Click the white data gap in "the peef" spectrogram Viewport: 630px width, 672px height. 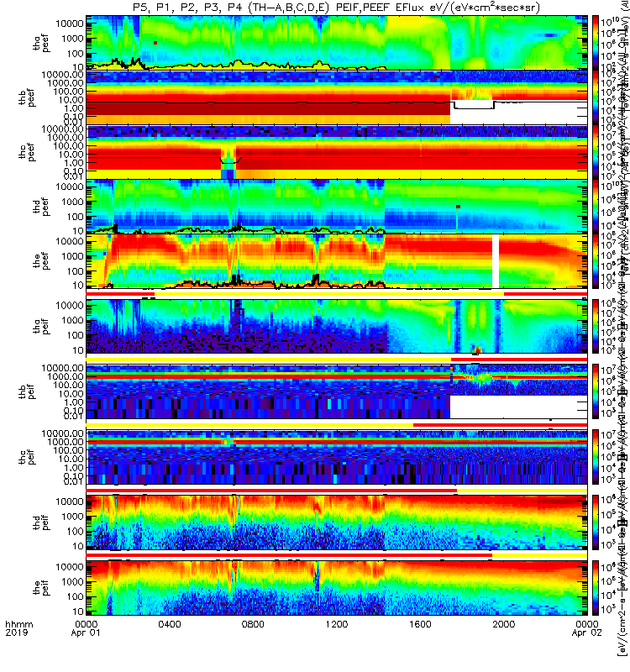[496, 261]
